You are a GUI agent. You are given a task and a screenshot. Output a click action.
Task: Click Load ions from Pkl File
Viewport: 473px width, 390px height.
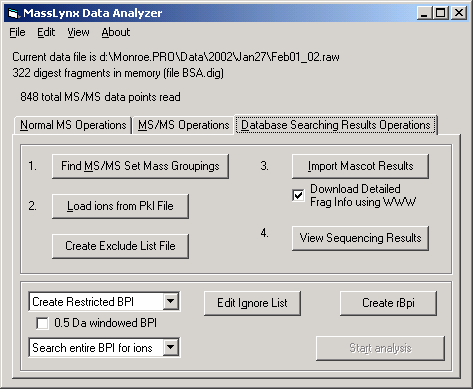point(120,206)
